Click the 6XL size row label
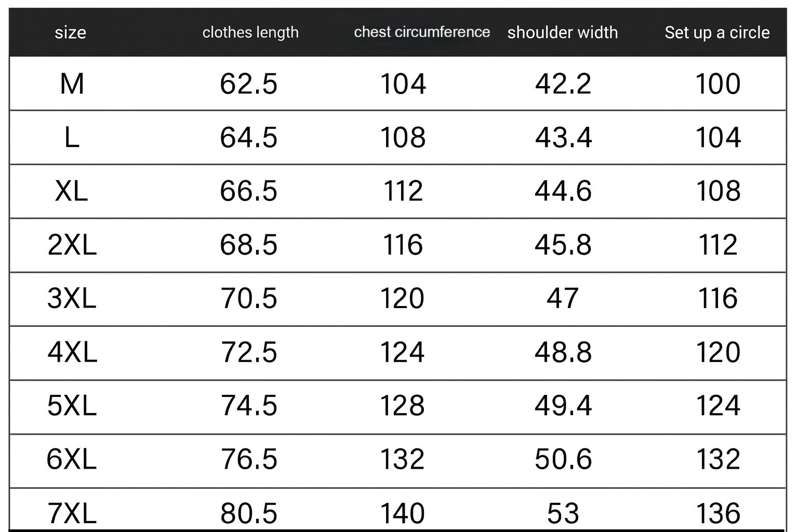 pos(72,459)
